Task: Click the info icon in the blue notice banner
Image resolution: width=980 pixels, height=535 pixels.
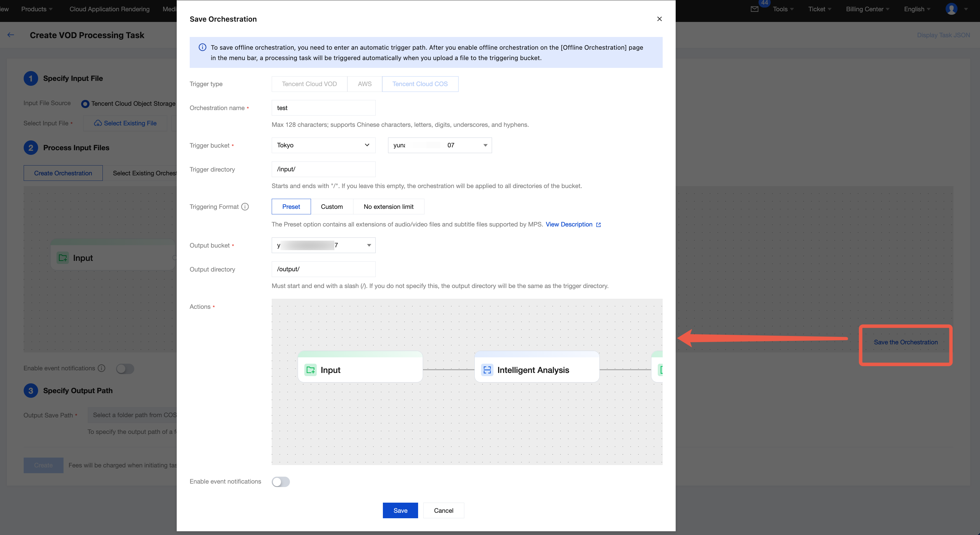Action: click(x=202, y=48)
